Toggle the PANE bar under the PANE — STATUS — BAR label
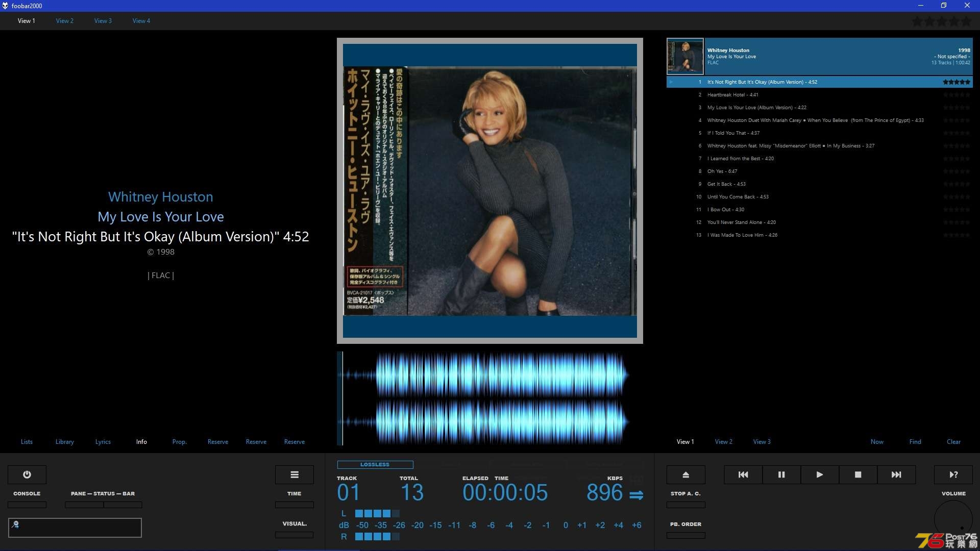980x551 pixels. (84, 505)
